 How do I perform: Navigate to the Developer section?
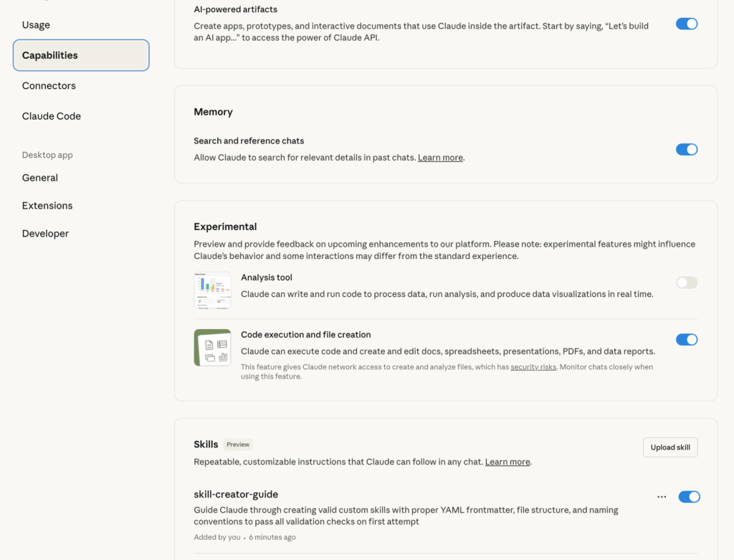[45, 233]
